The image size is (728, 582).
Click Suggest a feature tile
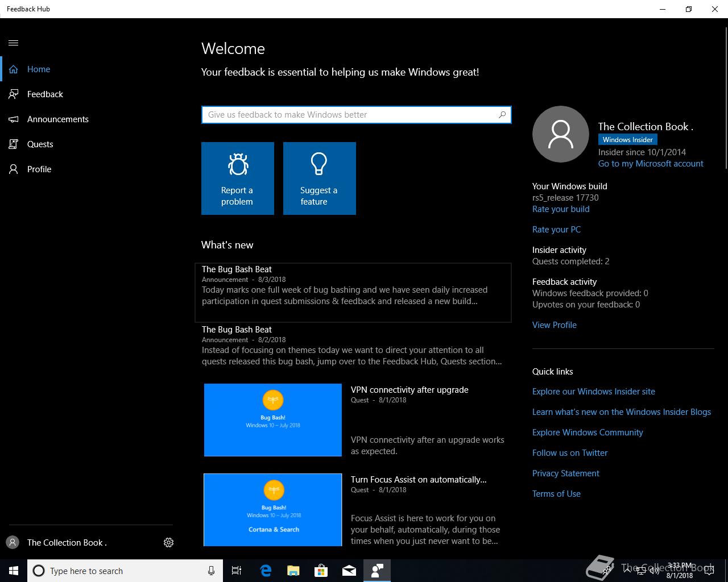point(320,178)
